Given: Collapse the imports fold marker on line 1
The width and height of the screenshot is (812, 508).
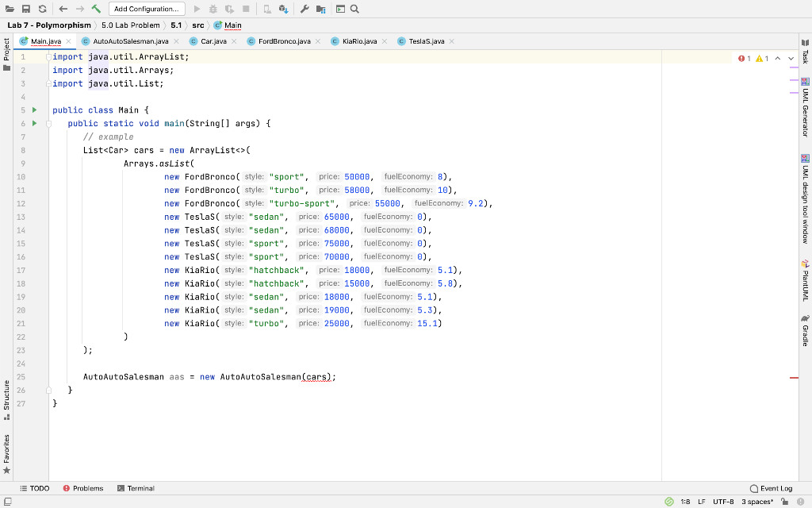Looking at the screenshot, I should pyautogui.click(x=48, y=57).
